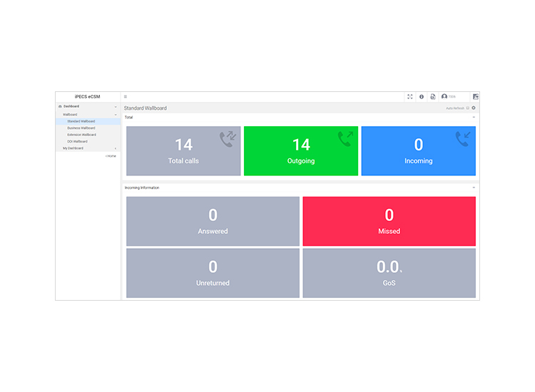Open the user account 7006 icon
This screenshot has height=392, width=535.
coord(444,96)
